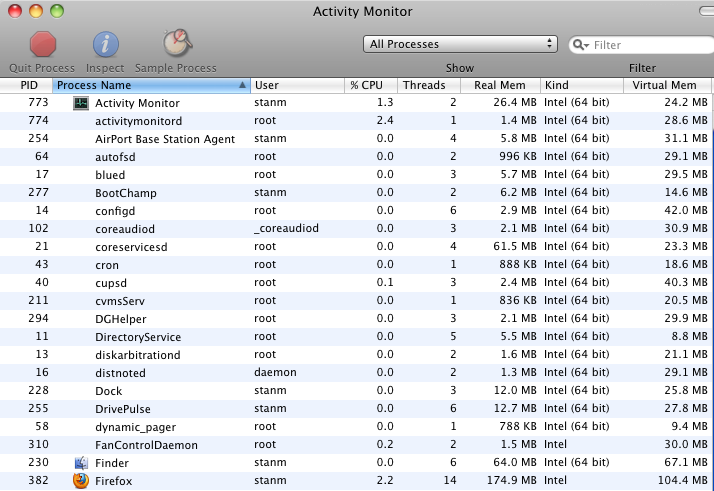Click the Activity Monitor app icon in list
The image size is (714, 491).
pyautogui.click(x=81, y=103)
